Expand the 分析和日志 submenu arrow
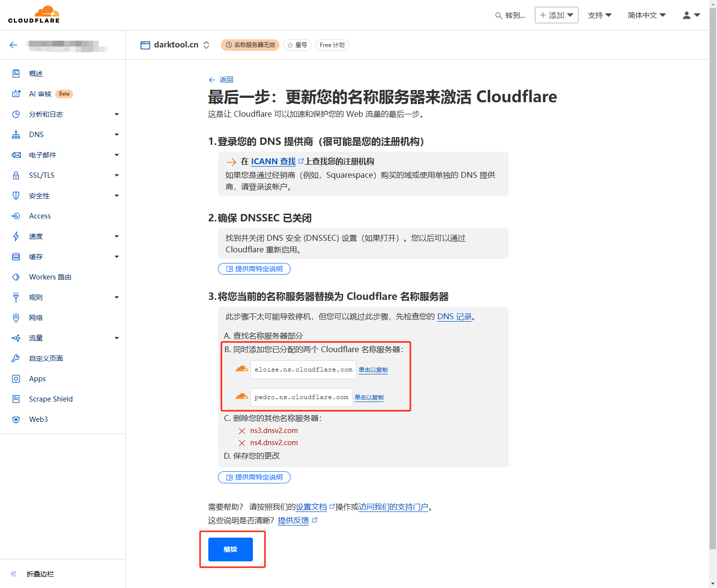The width and height of the screenshot is (717, 588). (117, 114)
